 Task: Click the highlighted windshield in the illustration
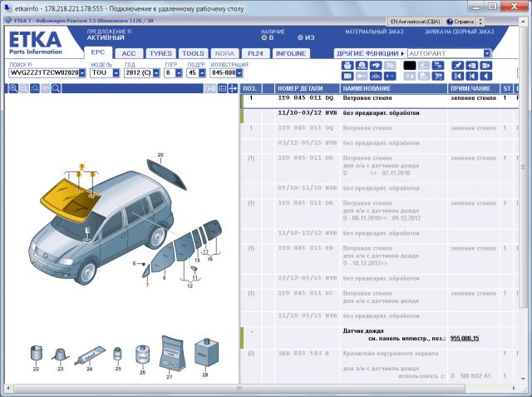70,200
